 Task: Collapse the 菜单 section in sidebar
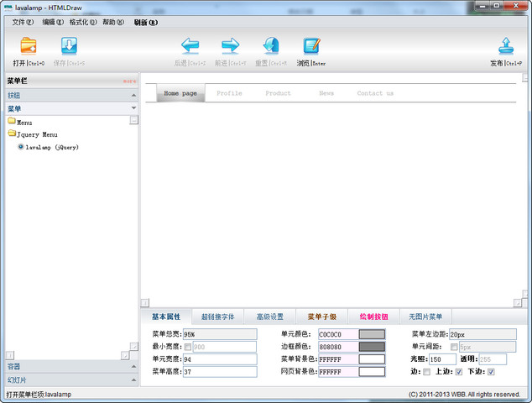point(71,108)
